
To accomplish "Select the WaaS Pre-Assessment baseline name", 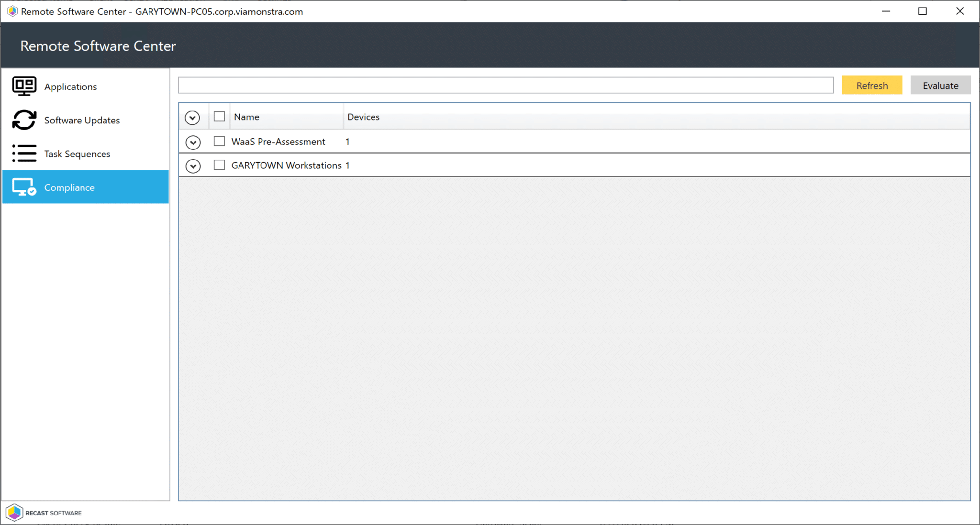I will [278, 142].
